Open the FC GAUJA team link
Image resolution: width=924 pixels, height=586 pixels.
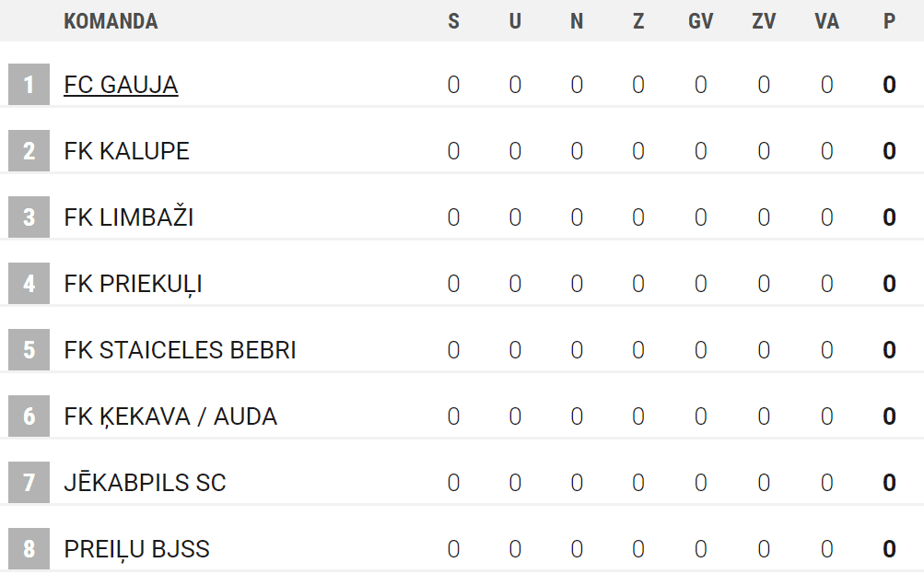tap(121, 85)
